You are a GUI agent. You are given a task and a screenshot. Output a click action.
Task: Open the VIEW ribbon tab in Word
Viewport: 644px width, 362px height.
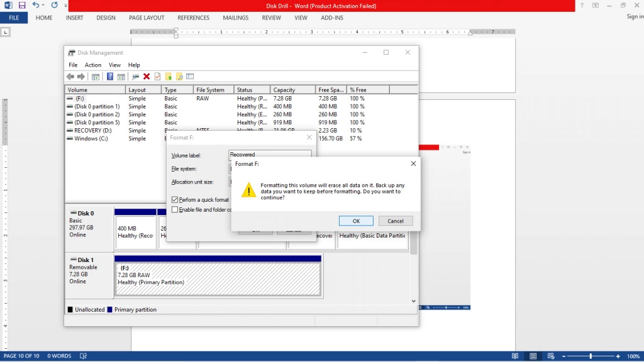coord(301,18)
